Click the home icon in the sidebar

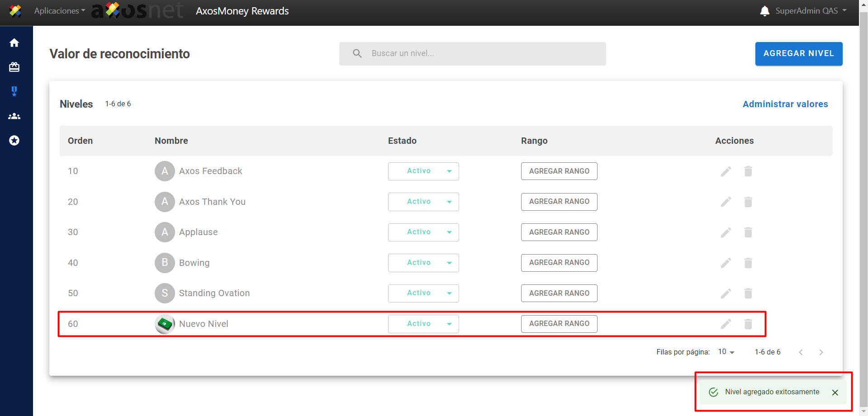click(x=14, y=43)
